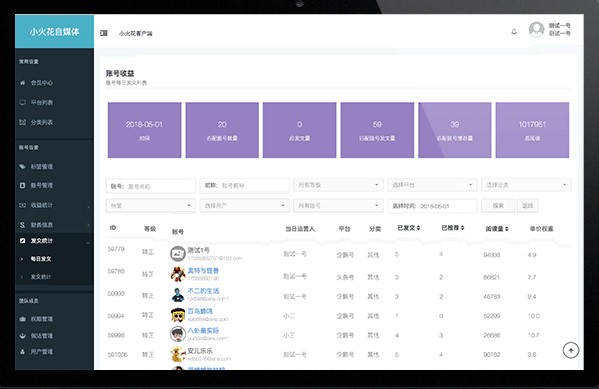This screenshot has height=389, width=599.
Task: Click the 头条号 platform cell
Action: click(345, 277)
